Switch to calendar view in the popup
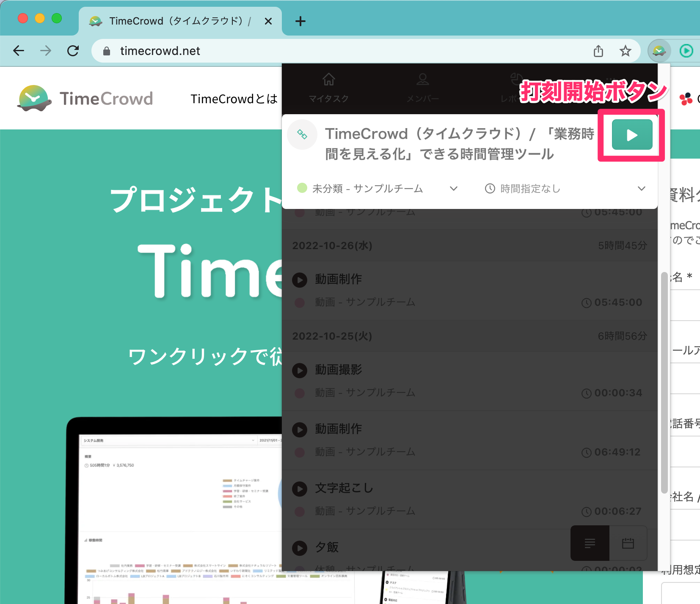700x604 pixels. pos(628,543)
